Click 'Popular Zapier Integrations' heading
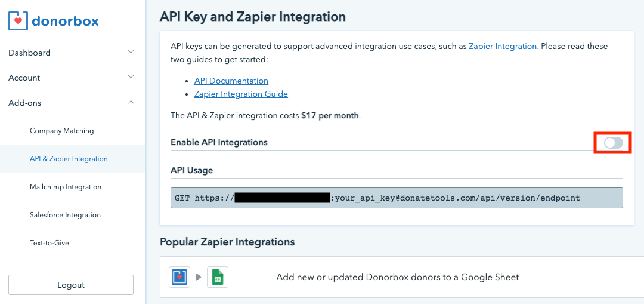 click(227, 242)
